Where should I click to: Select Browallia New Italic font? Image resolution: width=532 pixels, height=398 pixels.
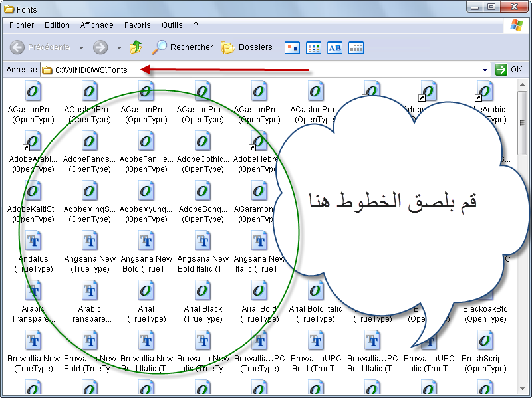pos(203,351)
